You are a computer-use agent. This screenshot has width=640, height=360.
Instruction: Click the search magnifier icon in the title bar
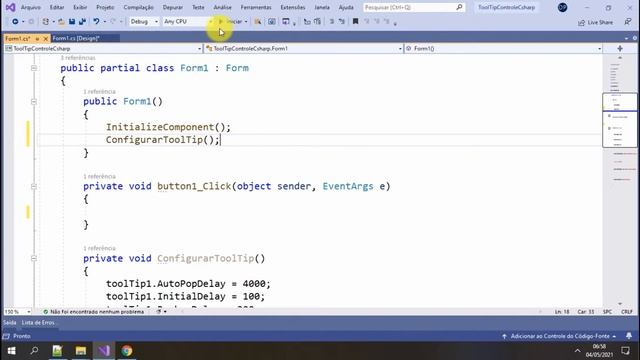click(459, 7)
